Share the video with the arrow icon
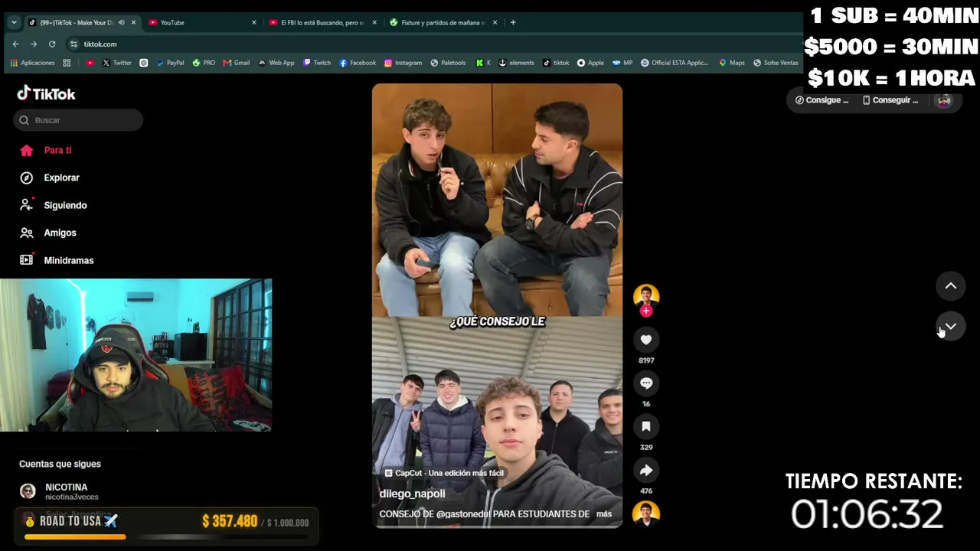The width and height of the screenshot is (980, 551). coord(646,471)
